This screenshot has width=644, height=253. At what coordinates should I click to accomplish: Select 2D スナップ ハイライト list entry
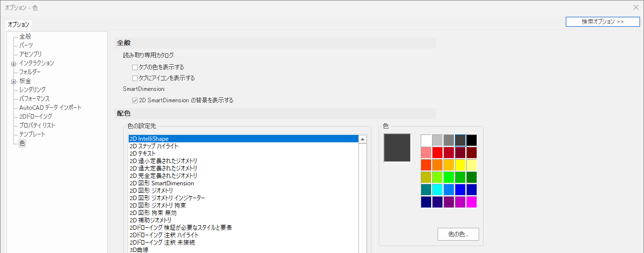coord(244,146)
